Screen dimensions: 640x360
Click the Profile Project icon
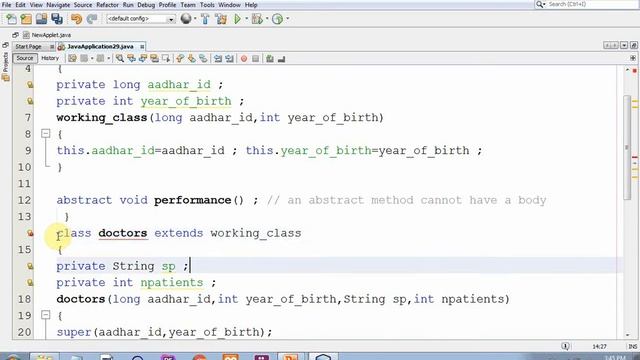[x=278, y=19]
